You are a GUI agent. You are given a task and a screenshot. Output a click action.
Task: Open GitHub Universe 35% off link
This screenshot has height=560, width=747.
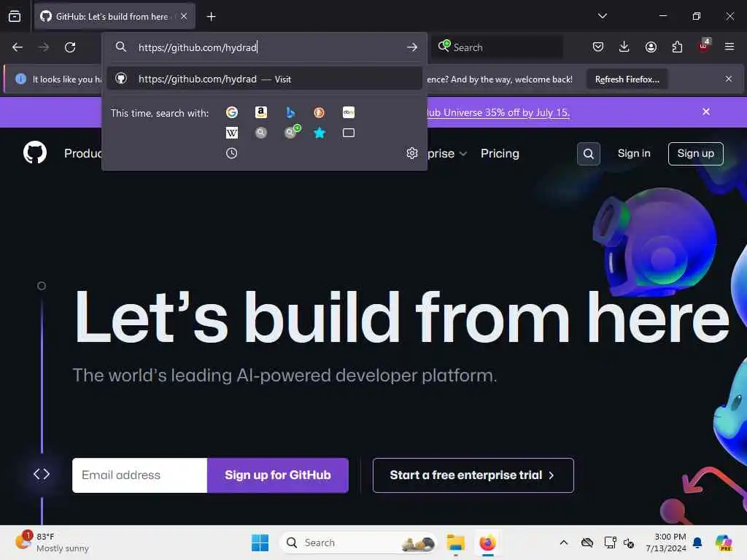point(498,112)
